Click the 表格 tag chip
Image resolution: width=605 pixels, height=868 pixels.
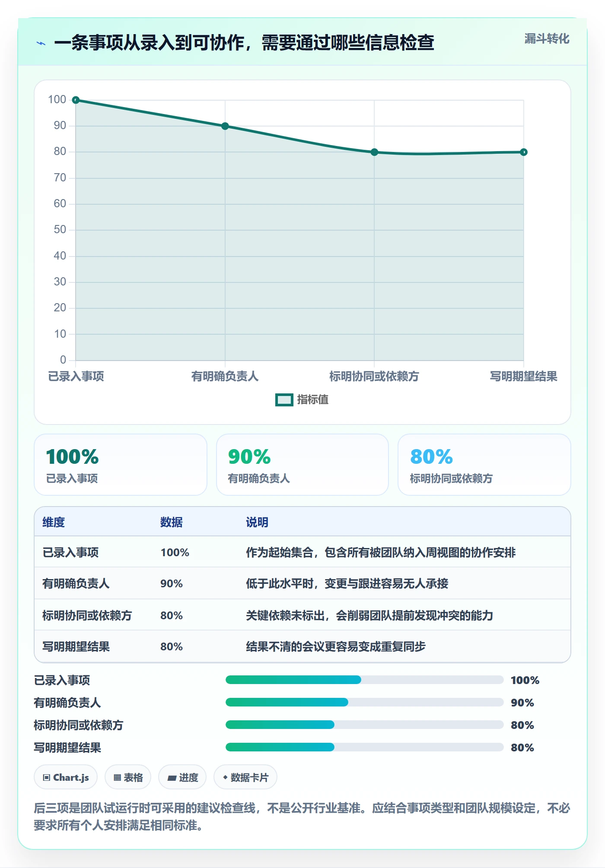128,777
